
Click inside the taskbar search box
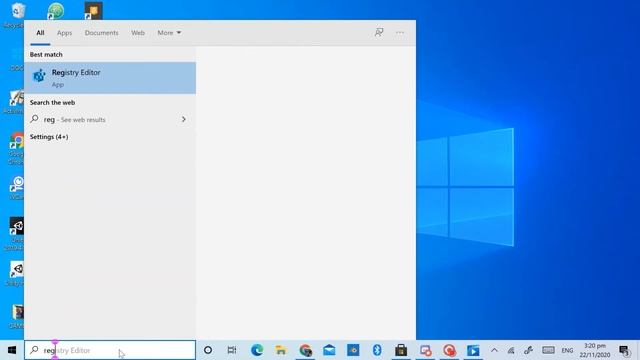(x=110, y=350)
